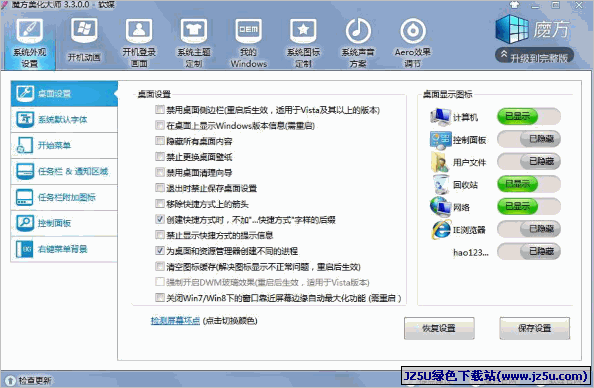The width and height of the screenshot is (594, 388).
Task: Check 退出时禁止保存桌面设置
Action: (x=159, y=188)
